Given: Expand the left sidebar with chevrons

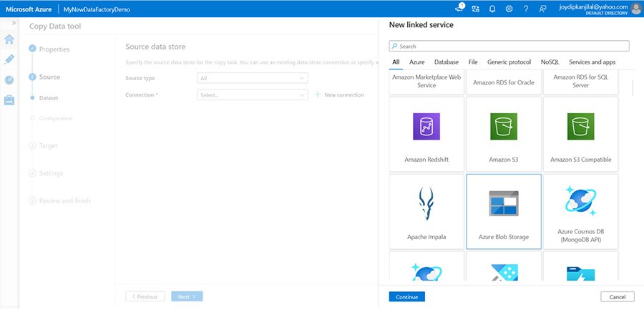Looking at the screenshot, I should coord(14,24).
